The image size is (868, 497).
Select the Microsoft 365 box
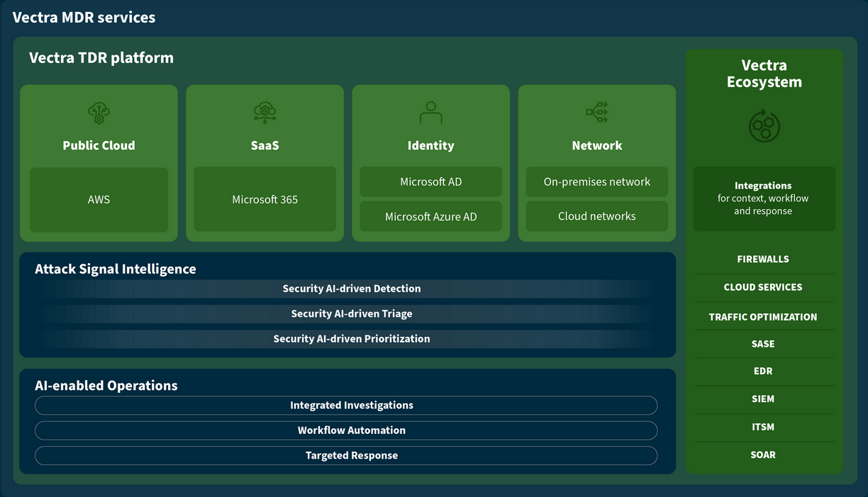(x=265, y=199)
